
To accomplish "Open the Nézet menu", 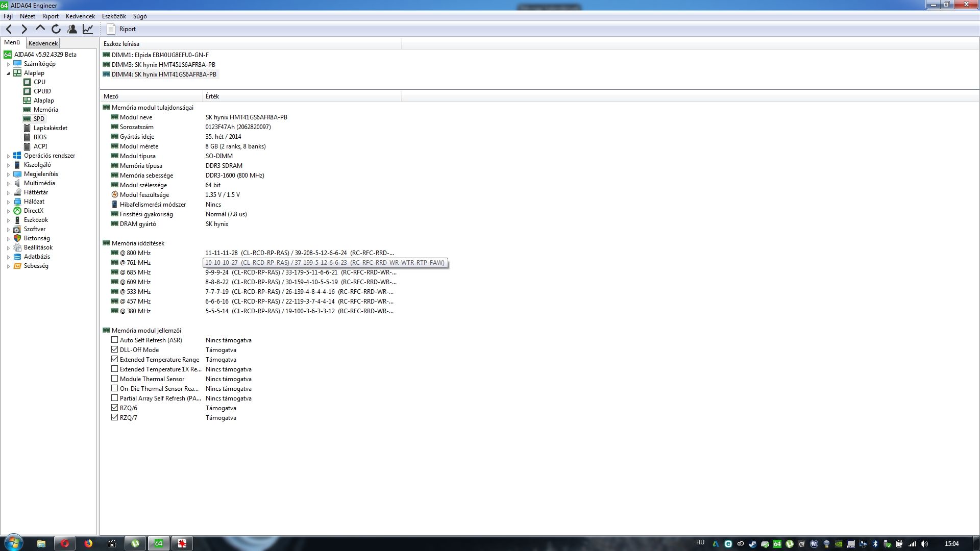I will 28,16.
